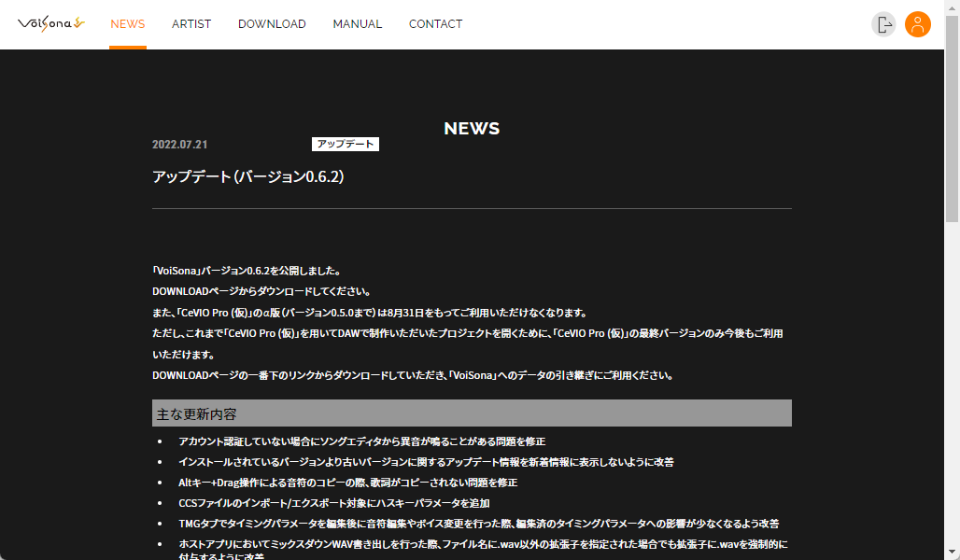
Task: Click the person silhouette inside the avatar button
Action: coord(918,24)
